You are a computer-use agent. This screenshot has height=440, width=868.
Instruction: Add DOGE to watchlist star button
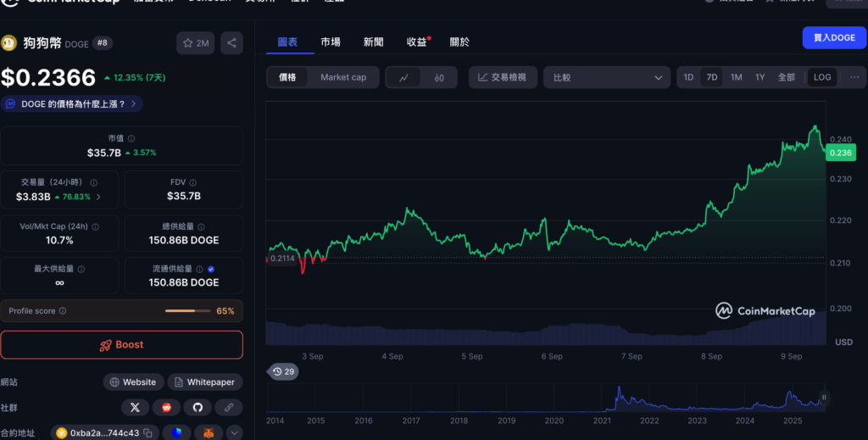pyautogui.click(x=196, y=43)
